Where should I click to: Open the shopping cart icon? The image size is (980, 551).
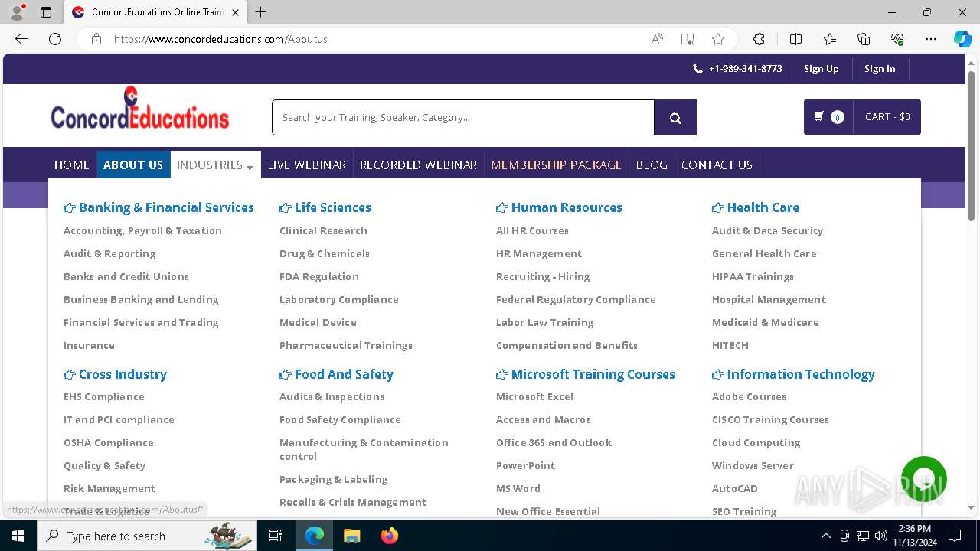pyautogui.click(x=819, y=116)
